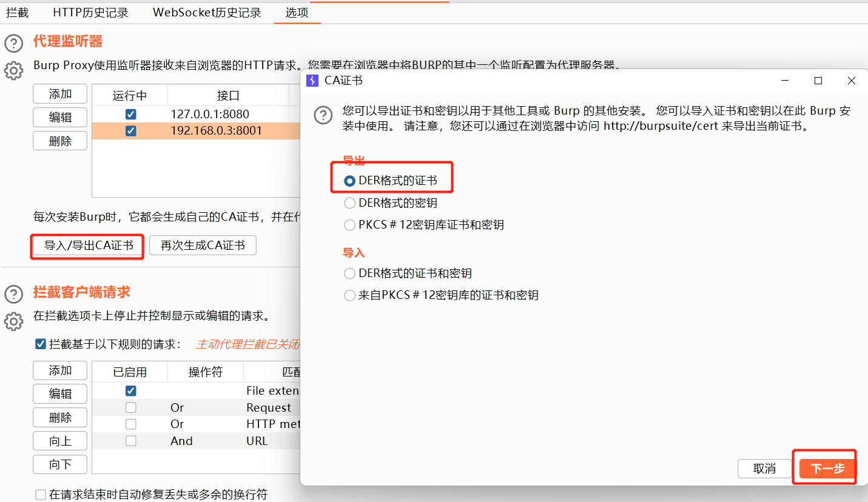868x502 pixels.
Task: Toggle 拦截基于以下规则的请求 checkbox
Action: [41, 344]
